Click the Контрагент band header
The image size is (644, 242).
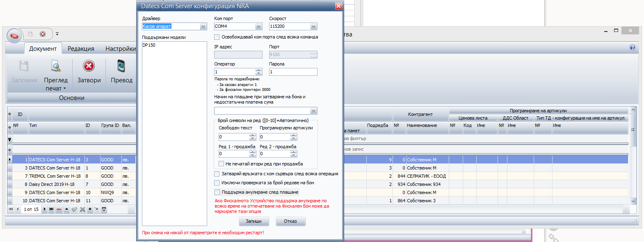coord(420,114)
